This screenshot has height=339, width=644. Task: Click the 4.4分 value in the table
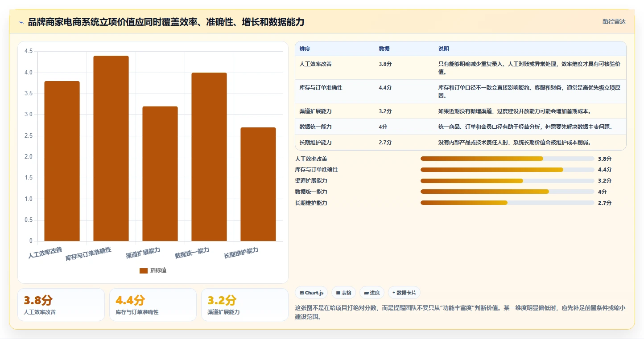click(x=385, y=87)
